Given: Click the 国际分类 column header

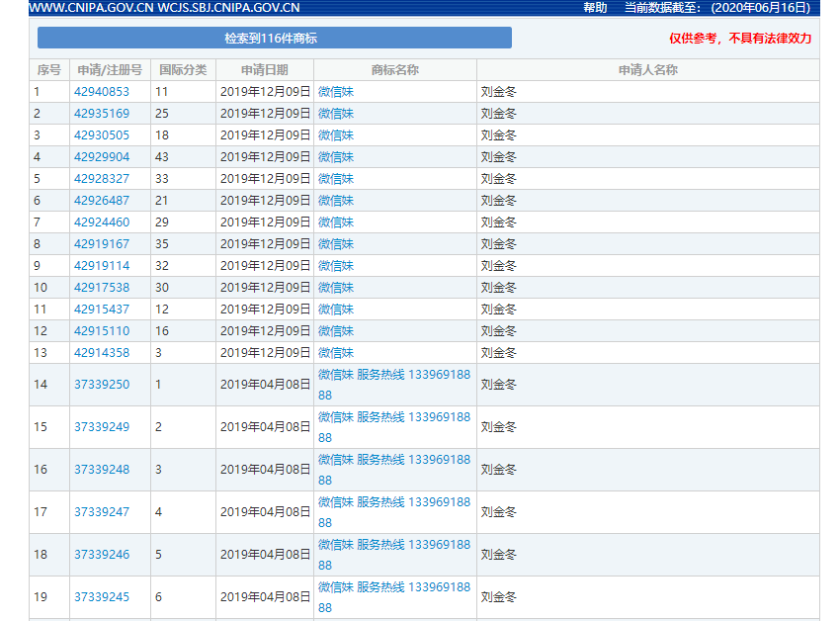Looking at the screenshot, I should [x=183, y=70].
